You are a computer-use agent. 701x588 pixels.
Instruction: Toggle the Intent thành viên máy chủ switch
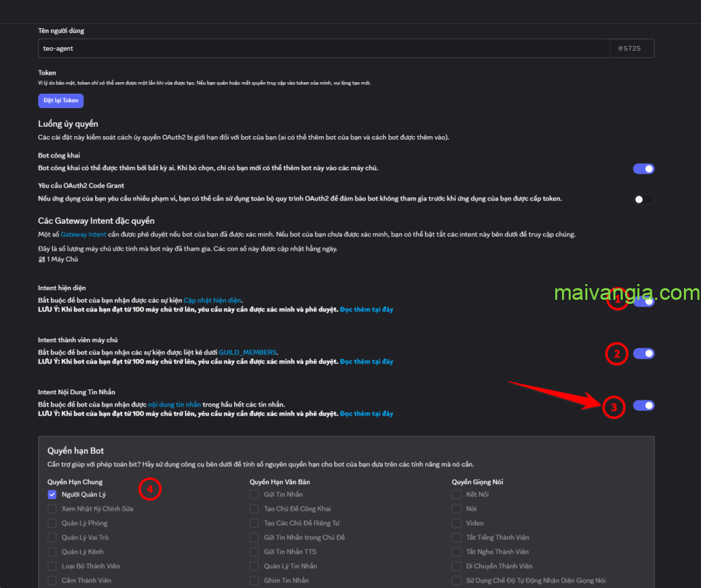tap(643, 353)
